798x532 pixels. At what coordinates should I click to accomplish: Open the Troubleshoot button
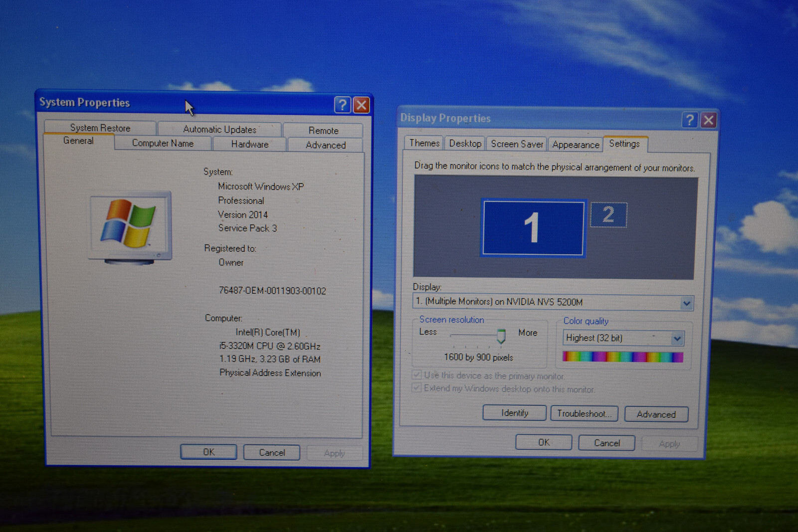click(x=584, y=413)
